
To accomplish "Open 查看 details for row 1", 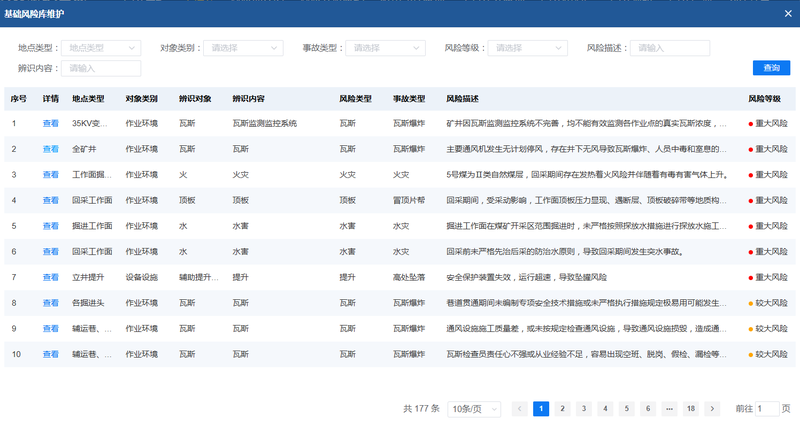I will [x=51, y=123].
